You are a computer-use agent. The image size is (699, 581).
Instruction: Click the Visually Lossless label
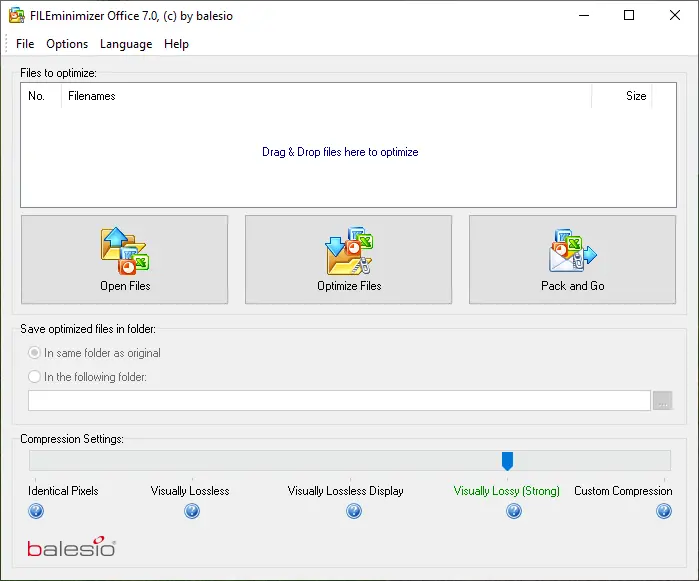(x=190, y=491)
